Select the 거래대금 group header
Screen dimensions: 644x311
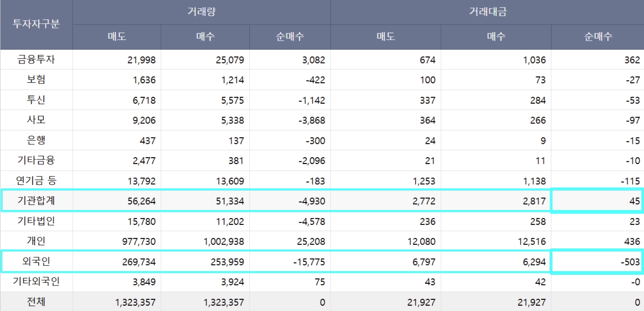point(487,12)
